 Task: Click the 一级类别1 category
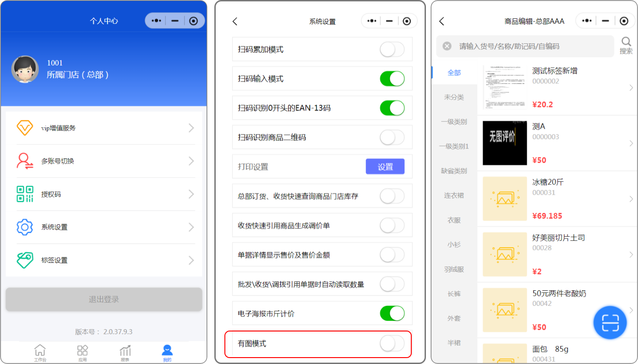[454, 147]
